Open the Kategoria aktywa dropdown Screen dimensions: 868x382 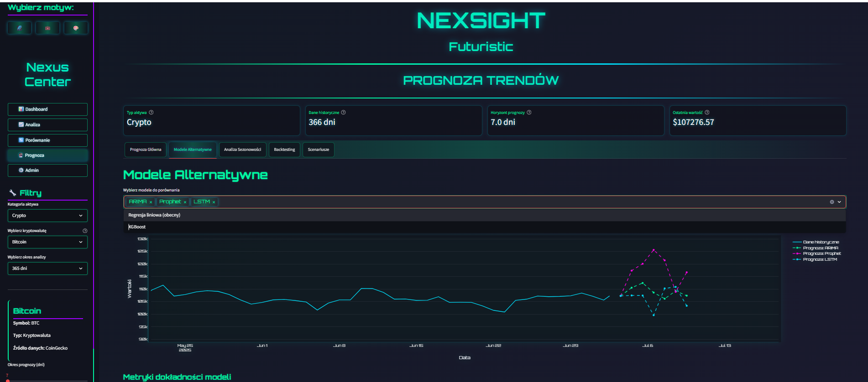[x=47, y=216]
